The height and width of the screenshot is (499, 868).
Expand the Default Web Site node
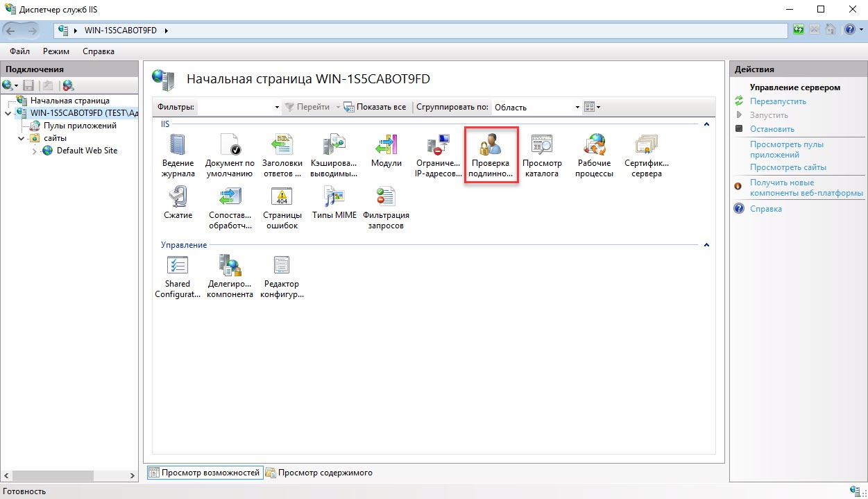pos(34,151)
